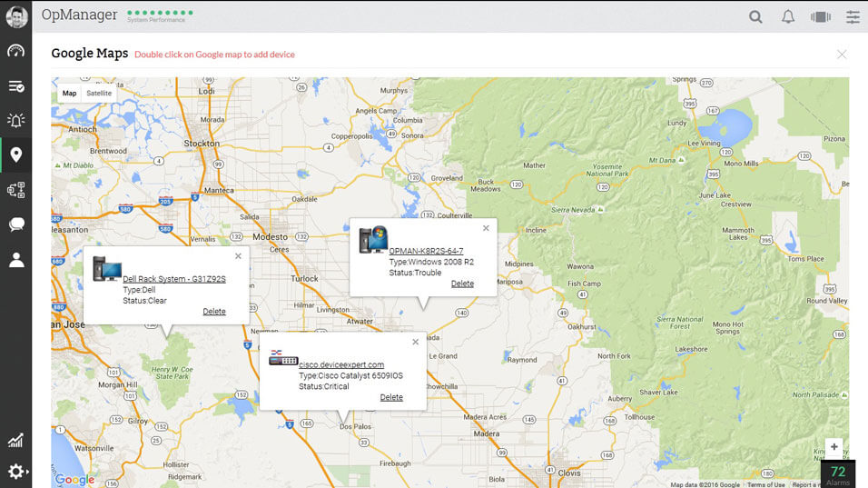
Task: Open the Dell Rack System - G31Z92S link
Action: 173,279
